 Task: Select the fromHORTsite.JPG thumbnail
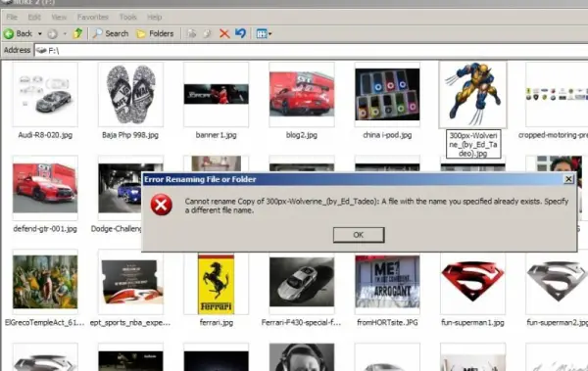[387, 283]
